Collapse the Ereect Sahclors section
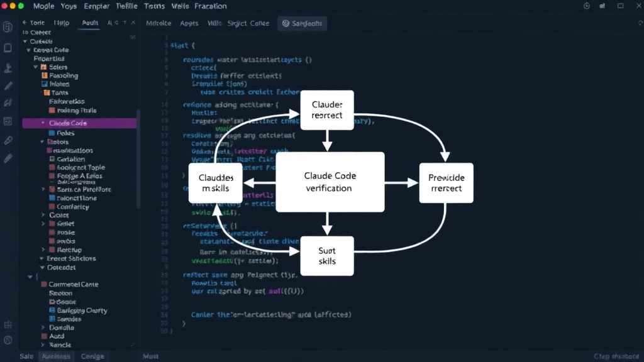This screenshot has width=644, height=362. pyautogui.click(x=42, y=258)
